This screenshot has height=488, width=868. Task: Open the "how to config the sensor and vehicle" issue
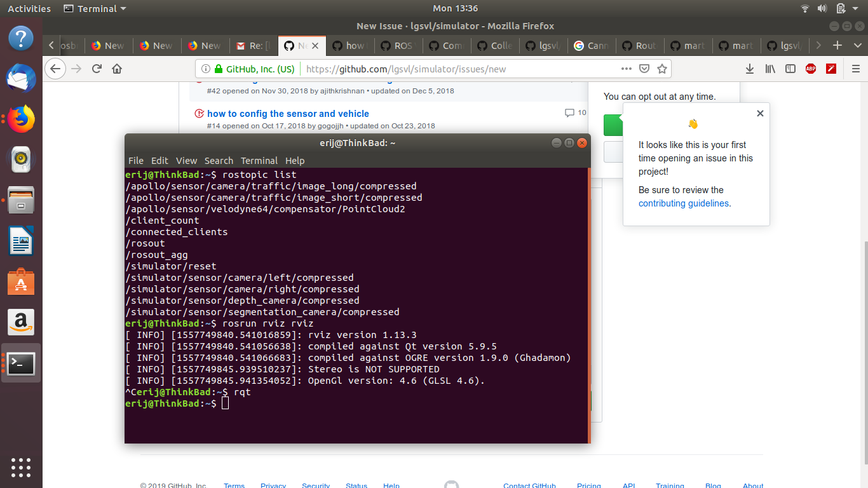(288, 114)
